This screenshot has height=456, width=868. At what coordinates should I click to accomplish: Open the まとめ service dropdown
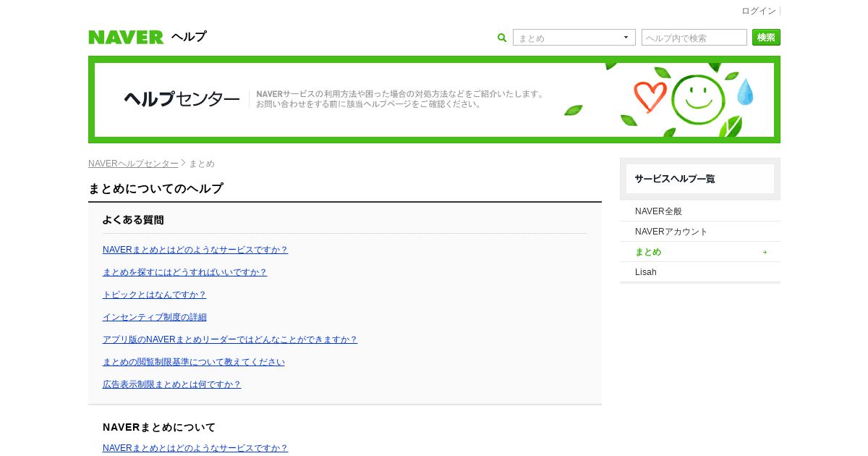coord(574,38)
